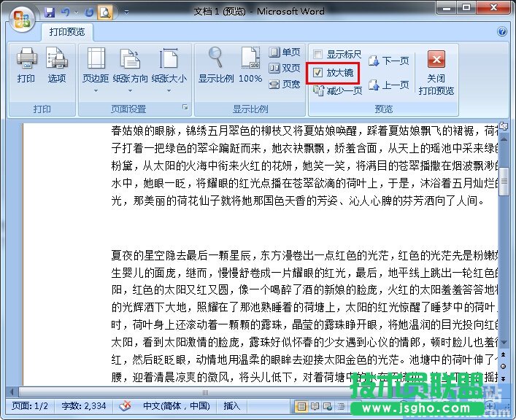Go to Previous Page (上一页)
The height and width of the screenshot is (420, 516).
point(388,85)
